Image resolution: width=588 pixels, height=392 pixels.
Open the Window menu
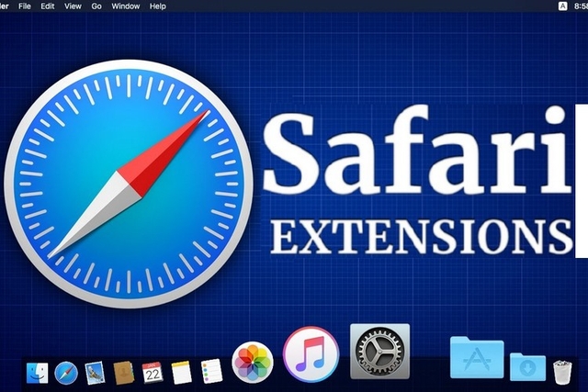point(126,6)
